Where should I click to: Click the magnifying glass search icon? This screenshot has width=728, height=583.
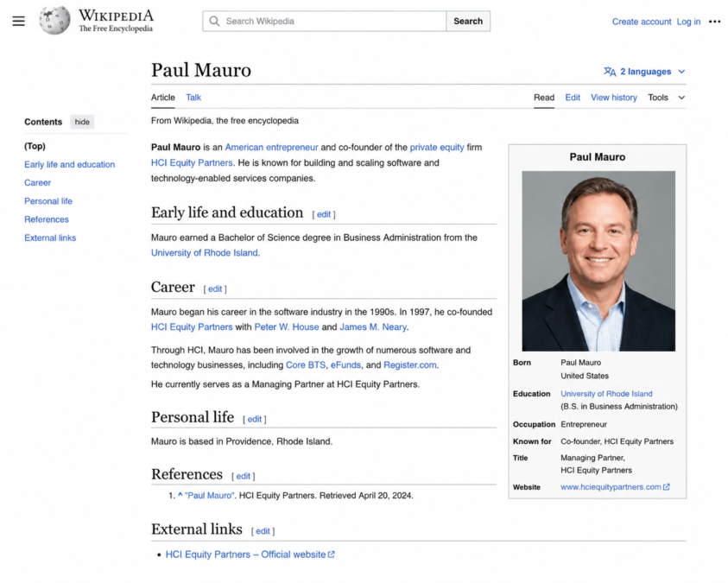point(214,21)
